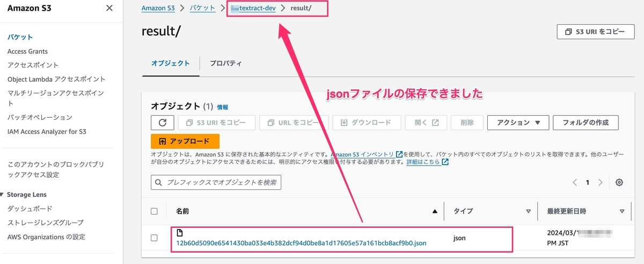Click the 削除 button
The width and height of the screenshot is (644, 264).
click(x=467, y=123)
